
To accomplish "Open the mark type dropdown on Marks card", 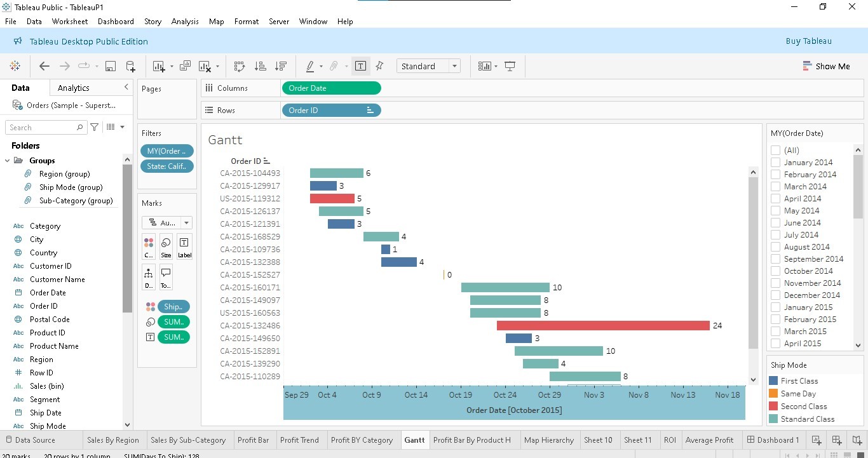I will click(x=185, y=222).
